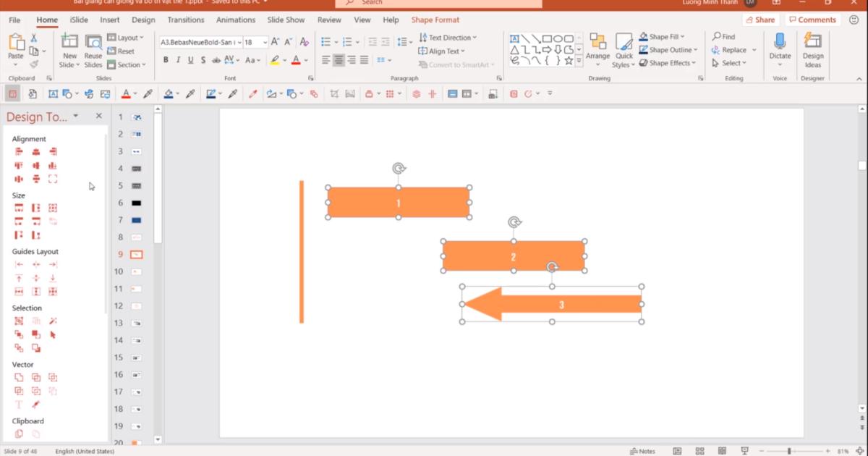Increase font size with larger A icon

[x=275, y=42]
